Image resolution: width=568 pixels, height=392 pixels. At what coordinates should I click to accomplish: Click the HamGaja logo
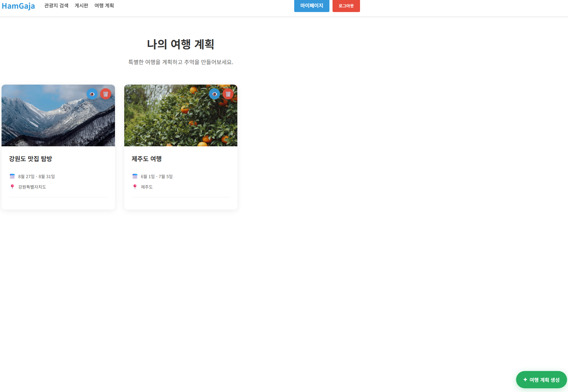[18, 6]
